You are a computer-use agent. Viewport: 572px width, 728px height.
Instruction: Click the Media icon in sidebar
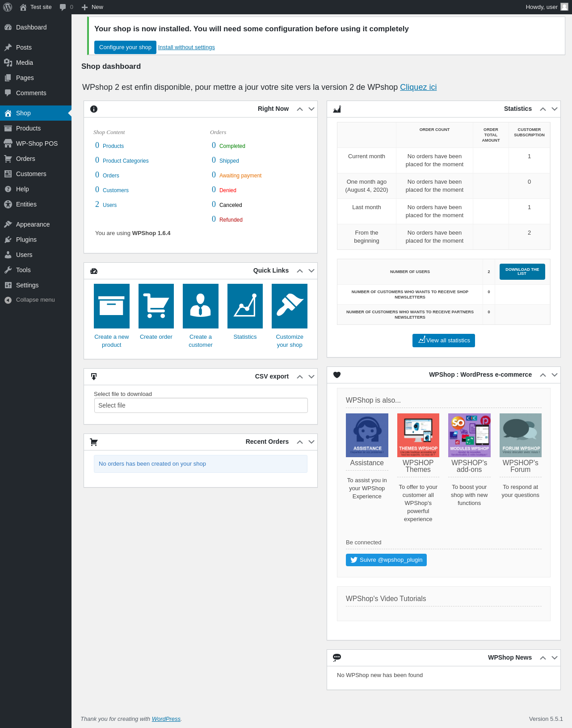point(8,63)
